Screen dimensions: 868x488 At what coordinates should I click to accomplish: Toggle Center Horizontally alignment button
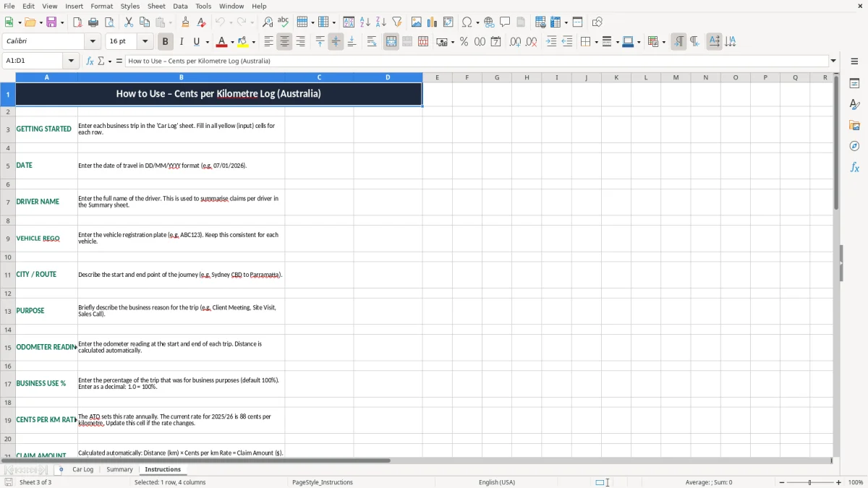click(x=284, y=42)
